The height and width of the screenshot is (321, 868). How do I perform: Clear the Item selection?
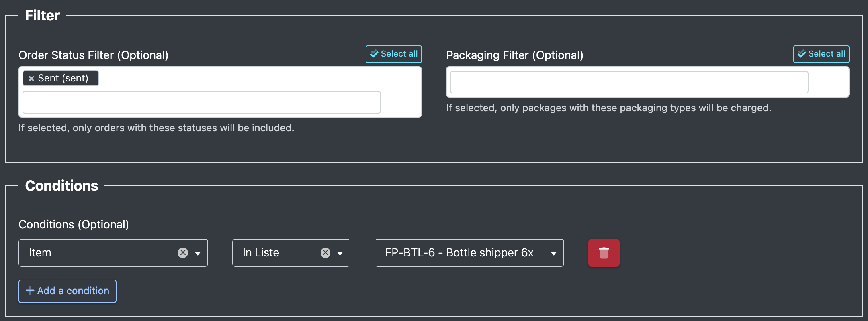(x=183, y=253)
